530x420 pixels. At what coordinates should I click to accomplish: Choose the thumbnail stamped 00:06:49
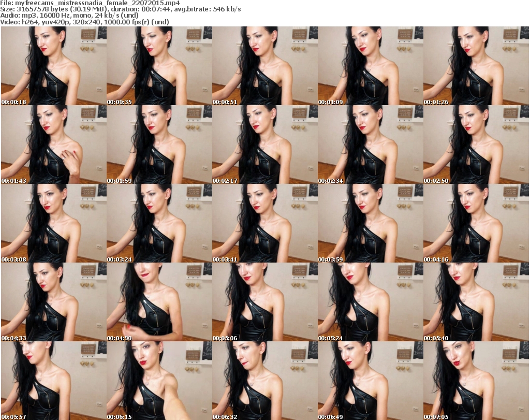click(x=370, y=381)
